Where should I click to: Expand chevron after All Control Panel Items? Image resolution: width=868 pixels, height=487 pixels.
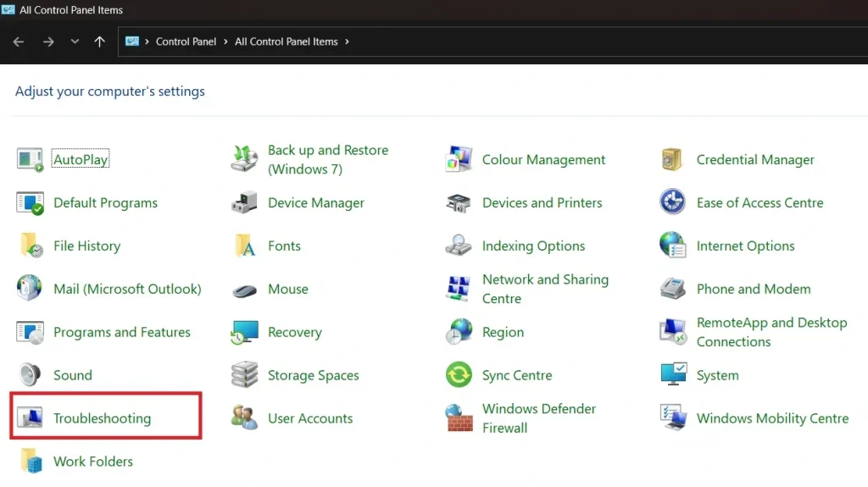(347, 42)
